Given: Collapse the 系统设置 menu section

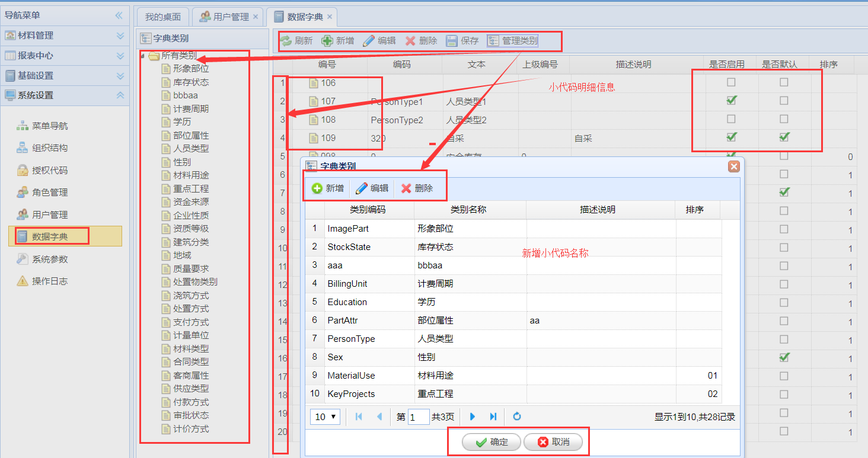Looking at the screenshot, I should click(x=120, y=95).
